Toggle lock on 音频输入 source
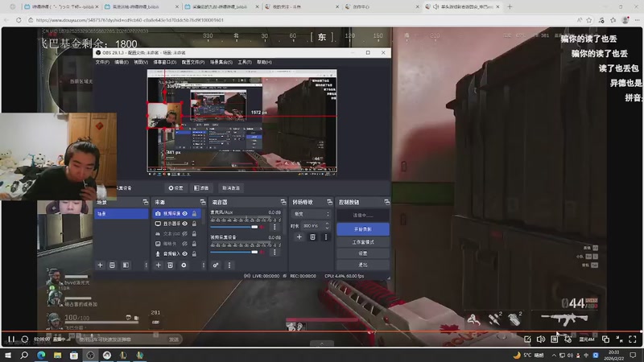The width and height of the screenshot is (644, 362). coord(194,253)
